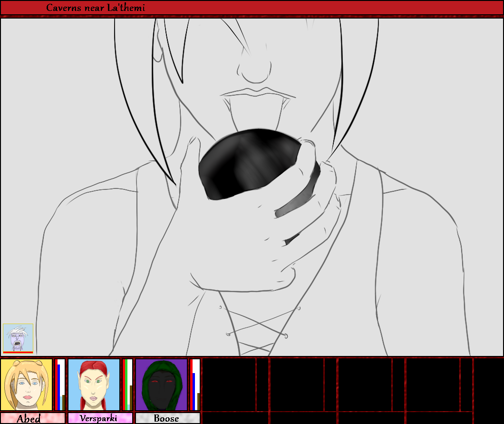Click the Versparki name label
504x424 pixels.
pyautogui.click(x=100, y=418)
